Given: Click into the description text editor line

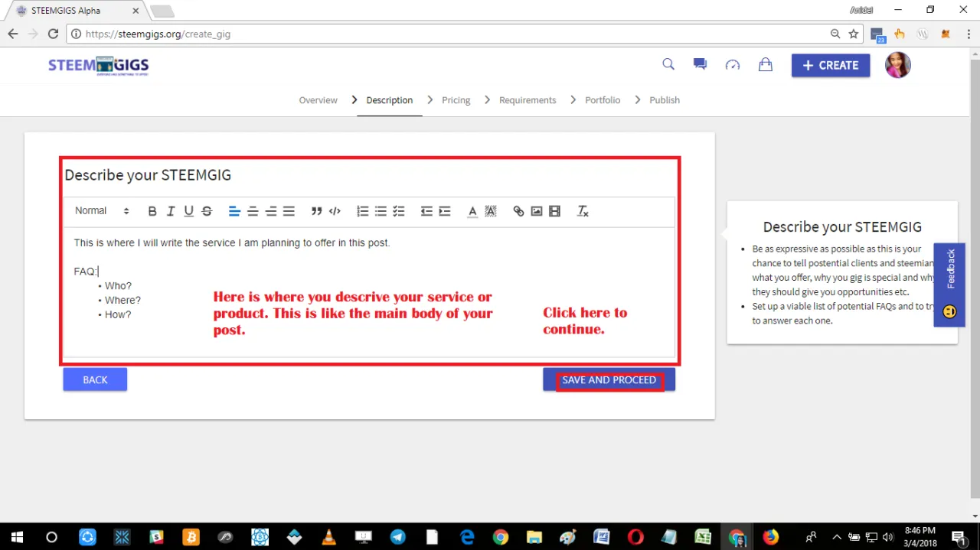Looking at the screenshot, I should click(x=232, y=242).
